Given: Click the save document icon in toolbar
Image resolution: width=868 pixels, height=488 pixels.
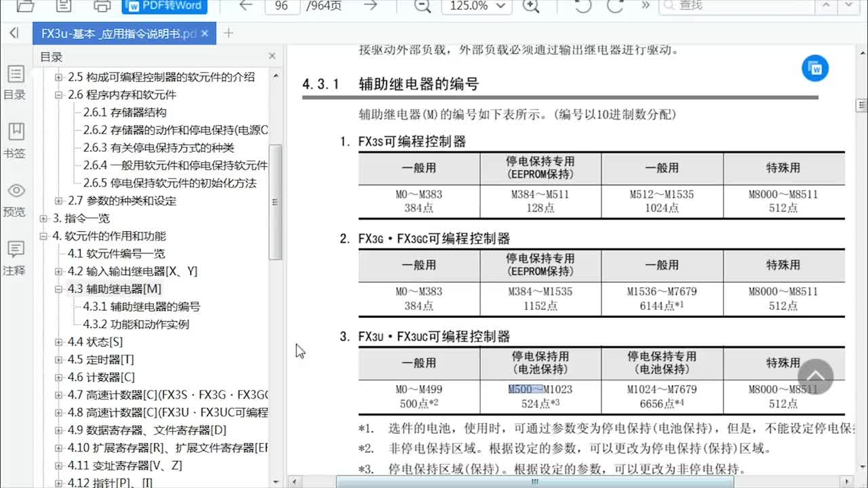Looking at the screenshot, I should [64, 6].
